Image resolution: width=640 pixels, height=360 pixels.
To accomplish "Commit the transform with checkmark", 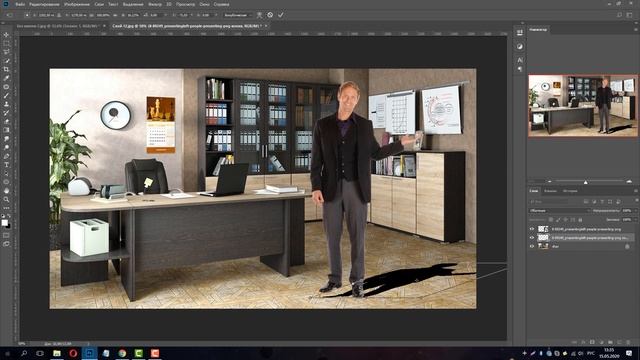I will click(x=281, y=15).
